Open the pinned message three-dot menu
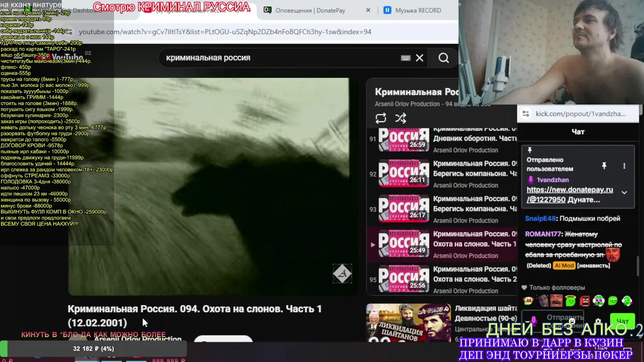This screenshot has height=362, width=644. (x=624, y=165)
